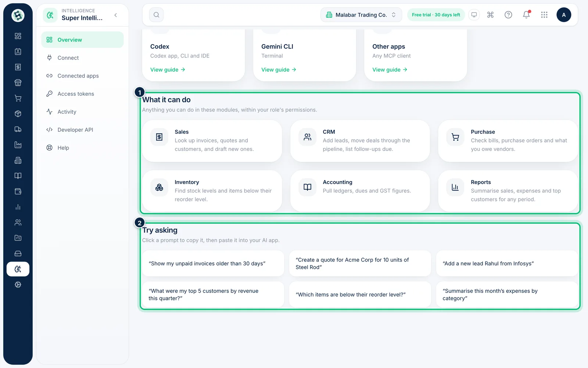Viewport: 588px width, 368px height.
Task: Click the CRM module card
Action: tap(360, 141)
